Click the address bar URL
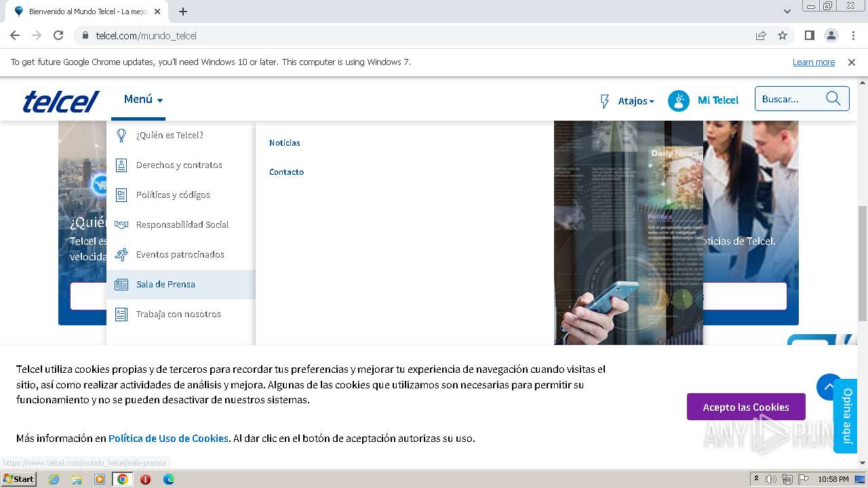 click(146, 35)
